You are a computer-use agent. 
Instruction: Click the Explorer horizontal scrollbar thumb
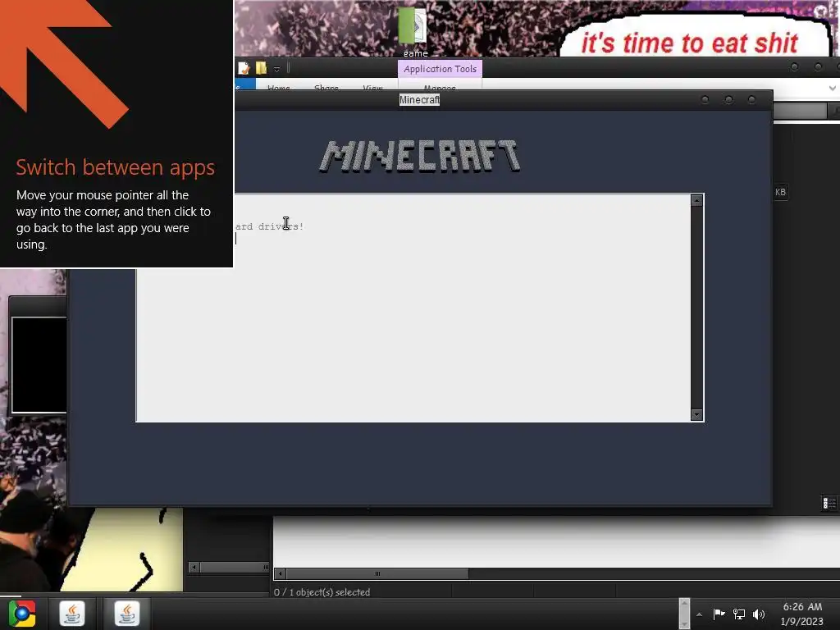(377, 573)
